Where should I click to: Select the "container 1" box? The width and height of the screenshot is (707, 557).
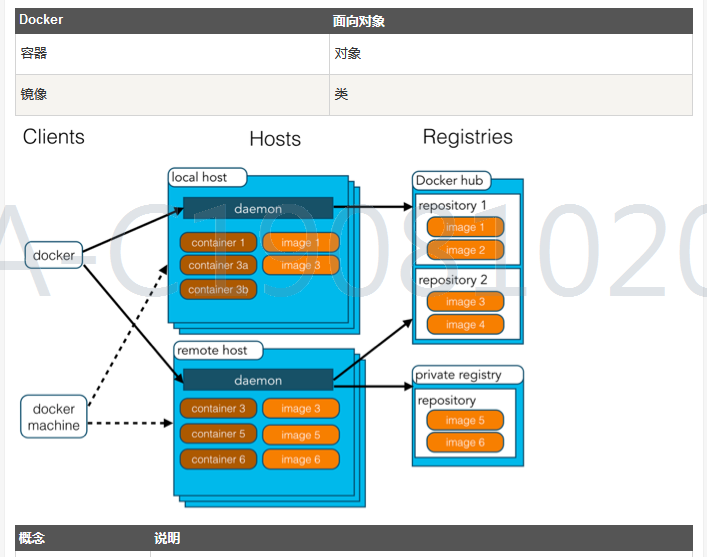[x=218, y=243]
